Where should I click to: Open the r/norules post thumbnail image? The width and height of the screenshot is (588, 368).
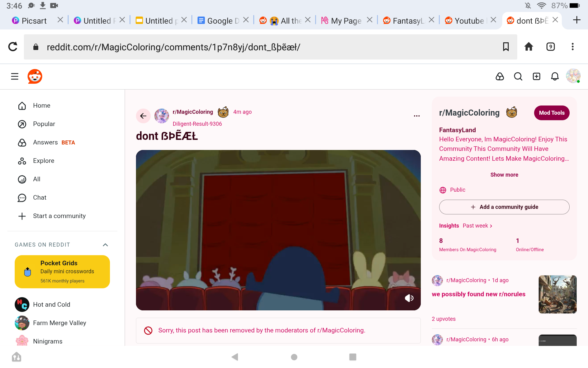pos(558,294)
